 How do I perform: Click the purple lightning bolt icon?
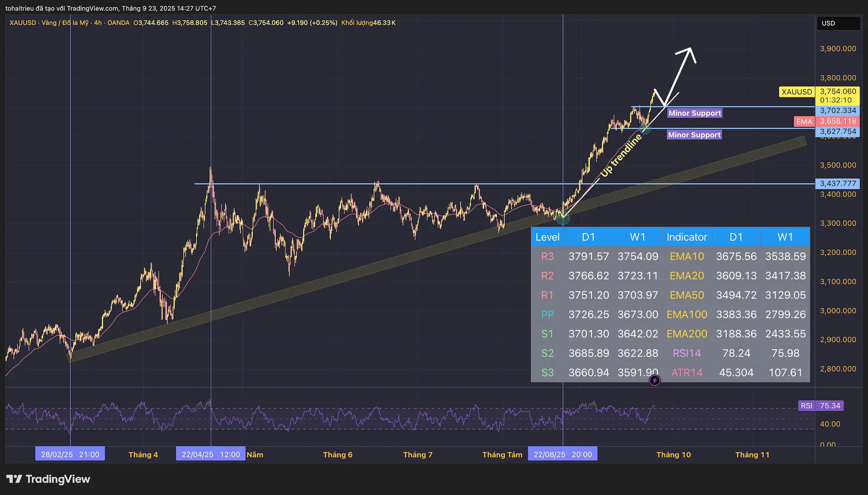(654, 380)
